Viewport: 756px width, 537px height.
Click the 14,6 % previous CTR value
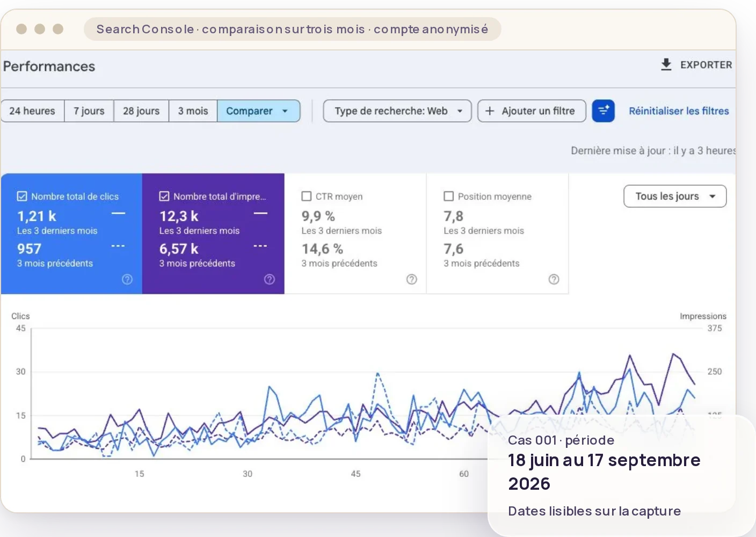[322, 249]
